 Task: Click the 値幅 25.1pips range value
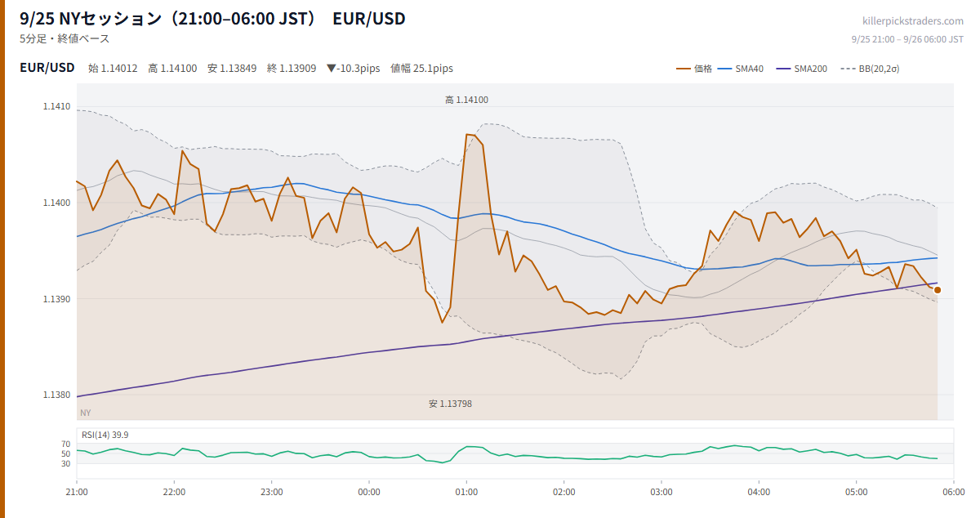tap(421, 69)
